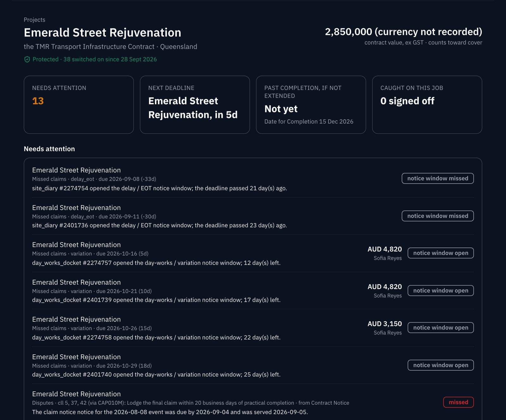Click 'notice window open' badge for docket #2401739
The width and height of the screenshot is (506, 420).
tap(441, 291)
